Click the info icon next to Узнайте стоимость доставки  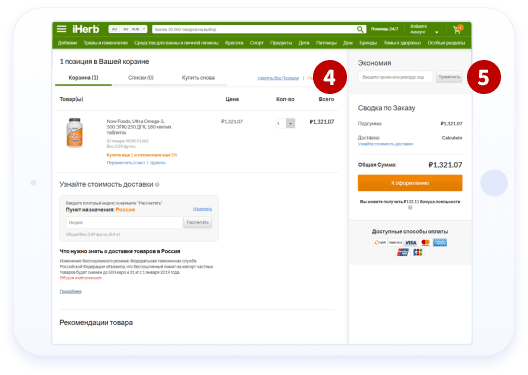[x=157, y=184]
